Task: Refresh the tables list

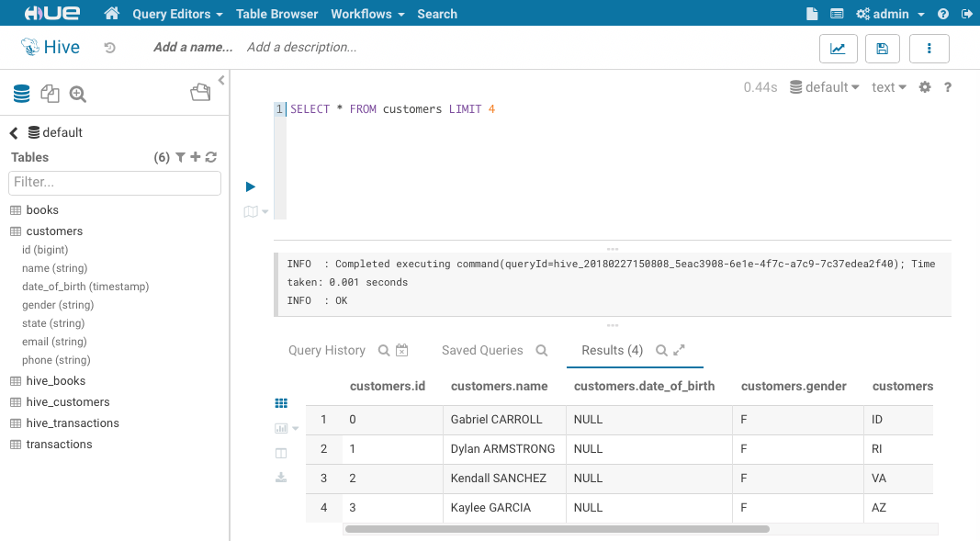Action: 211,157
